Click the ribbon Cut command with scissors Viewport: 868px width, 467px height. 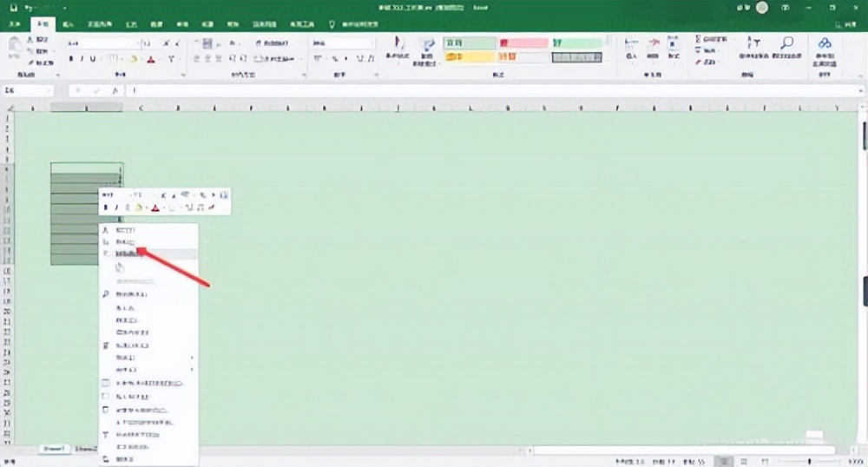[x=39, y=40]
